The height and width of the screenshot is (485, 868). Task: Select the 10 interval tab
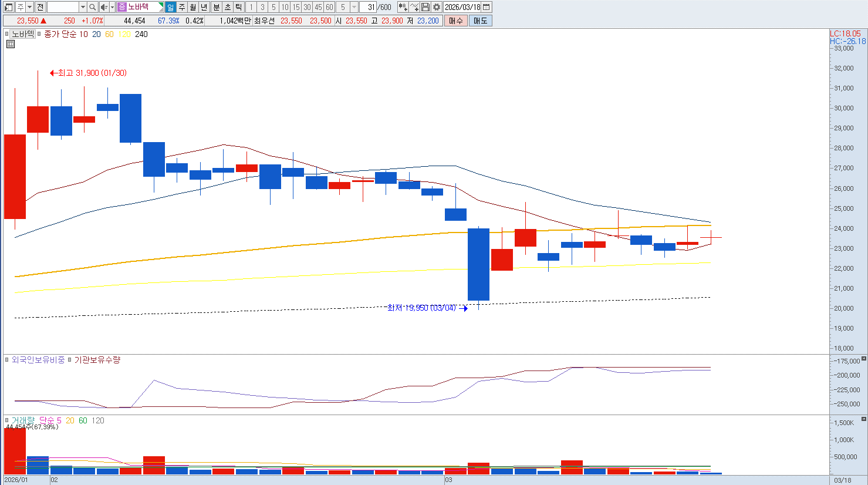tap(285, 7)
